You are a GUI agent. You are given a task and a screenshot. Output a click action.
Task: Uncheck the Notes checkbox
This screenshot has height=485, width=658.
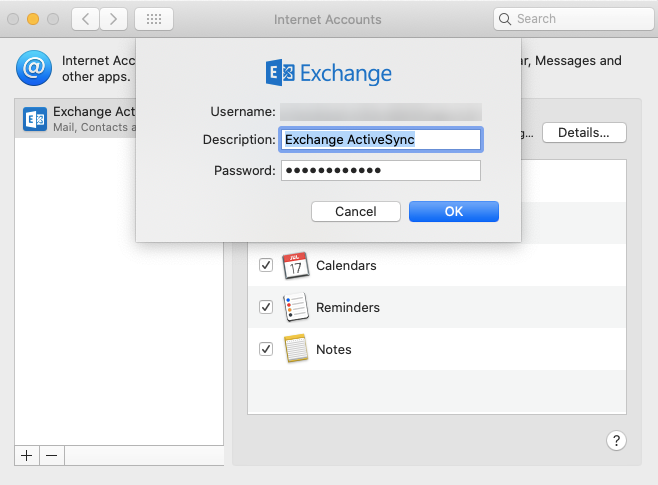click(x=266, y=349)
